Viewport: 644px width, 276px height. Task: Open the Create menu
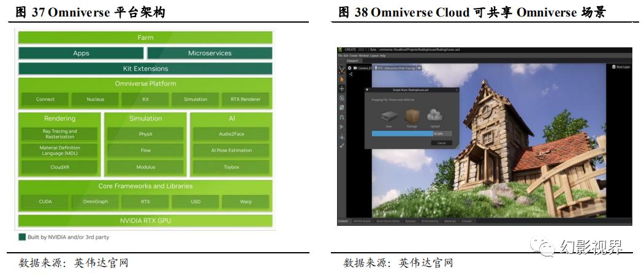click(353, 56)
